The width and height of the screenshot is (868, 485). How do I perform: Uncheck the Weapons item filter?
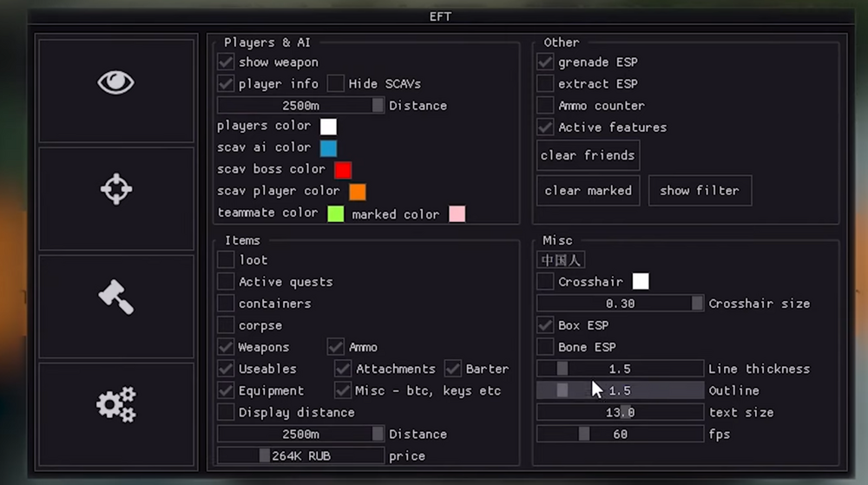(226, 347)
